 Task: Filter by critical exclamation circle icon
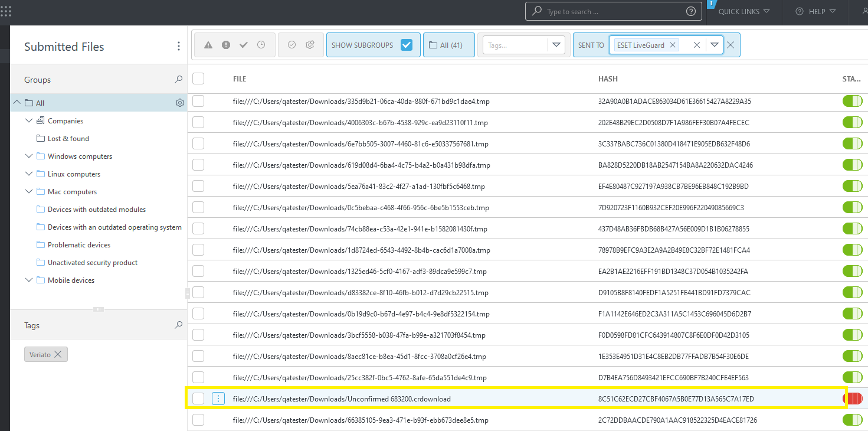(x=226, y=45)
